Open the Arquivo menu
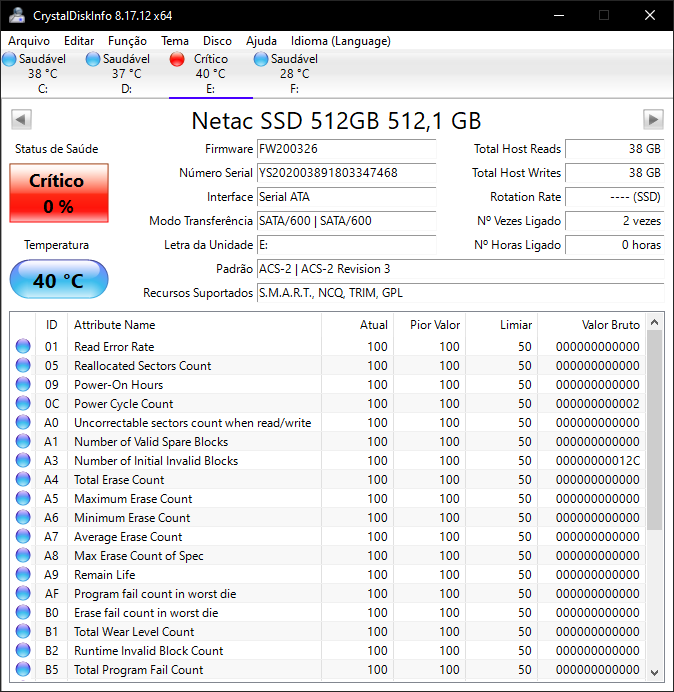 (x=29, y=41)
